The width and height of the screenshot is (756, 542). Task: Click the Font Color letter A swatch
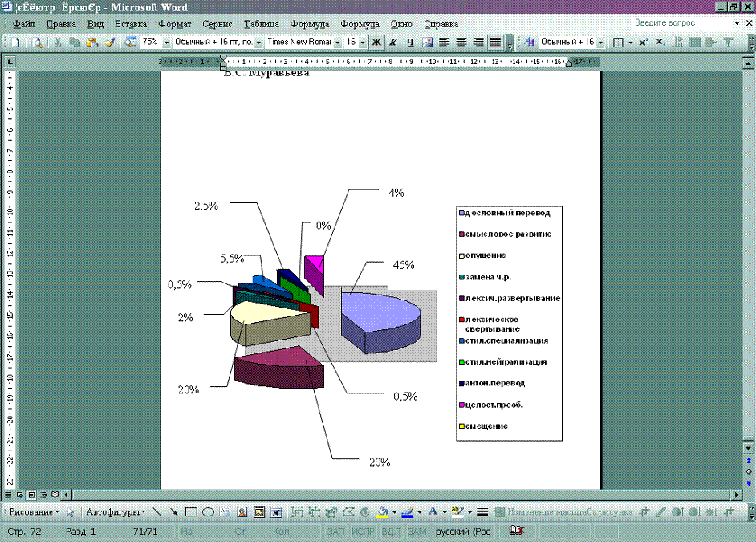(x=433, y=511)
